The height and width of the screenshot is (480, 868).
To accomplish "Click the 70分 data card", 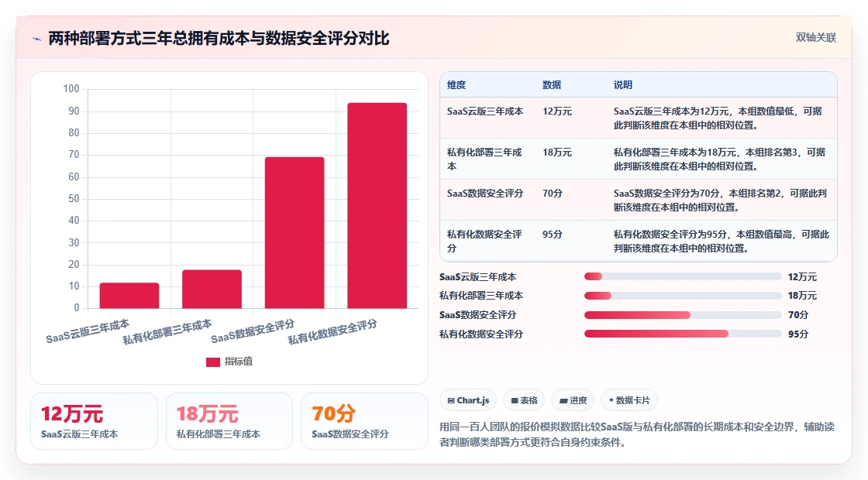I will click(x=364, y=421).
